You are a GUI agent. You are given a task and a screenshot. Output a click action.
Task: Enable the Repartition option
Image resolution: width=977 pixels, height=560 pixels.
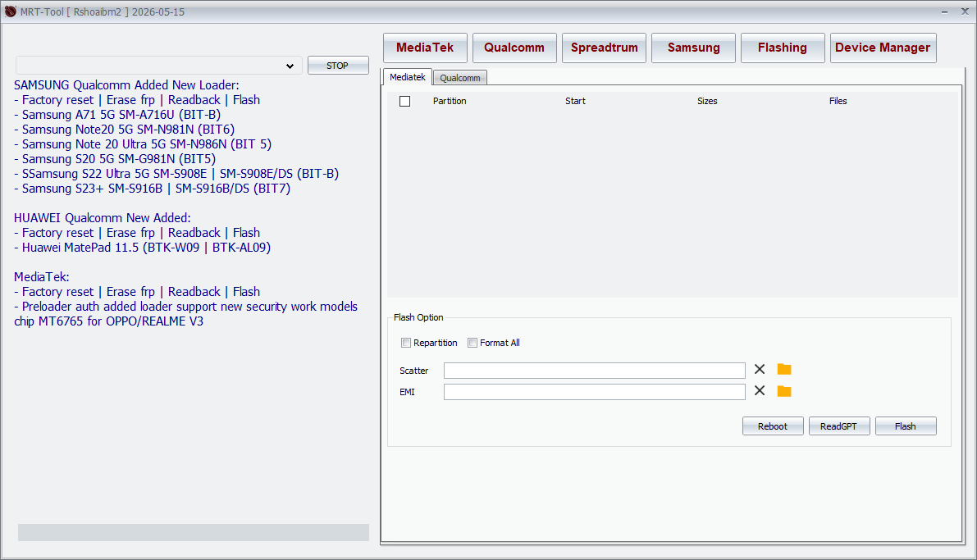[x=405, y=342]
